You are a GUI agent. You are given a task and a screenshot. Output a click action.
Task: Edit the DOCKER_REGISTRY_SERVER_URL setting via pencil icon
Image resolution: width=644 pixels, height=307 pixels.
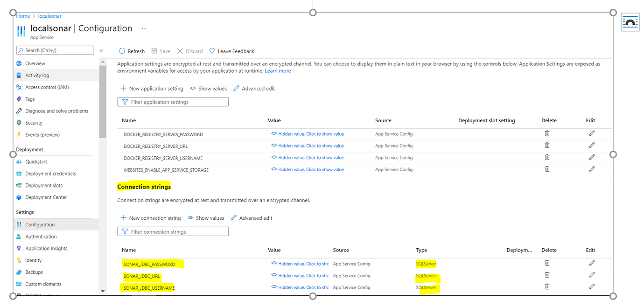tap(592, 146)
